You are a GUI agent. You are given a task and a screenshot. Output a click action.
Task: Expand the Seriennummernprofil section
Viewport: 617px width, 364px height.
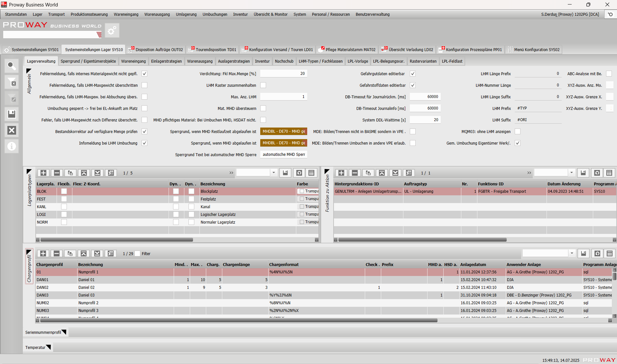pyautogui.click(x=64, y=332)
